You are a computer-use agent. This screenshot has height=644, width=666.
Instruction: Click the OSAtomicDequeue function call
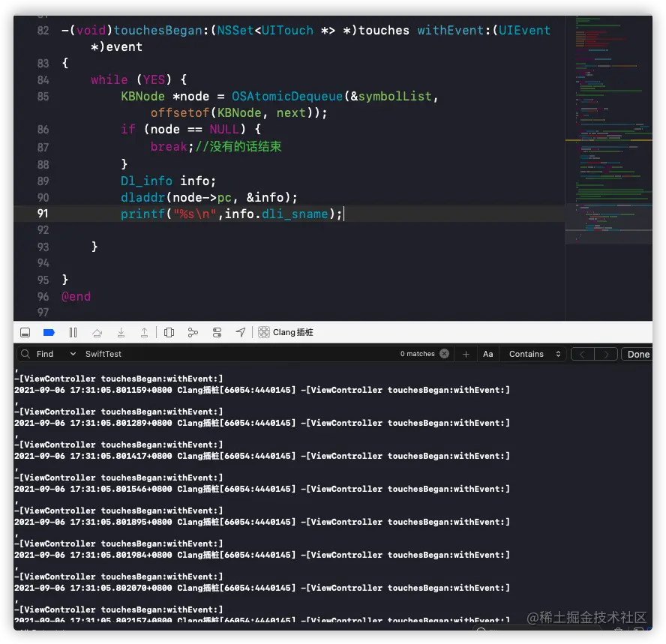point(287,97)
